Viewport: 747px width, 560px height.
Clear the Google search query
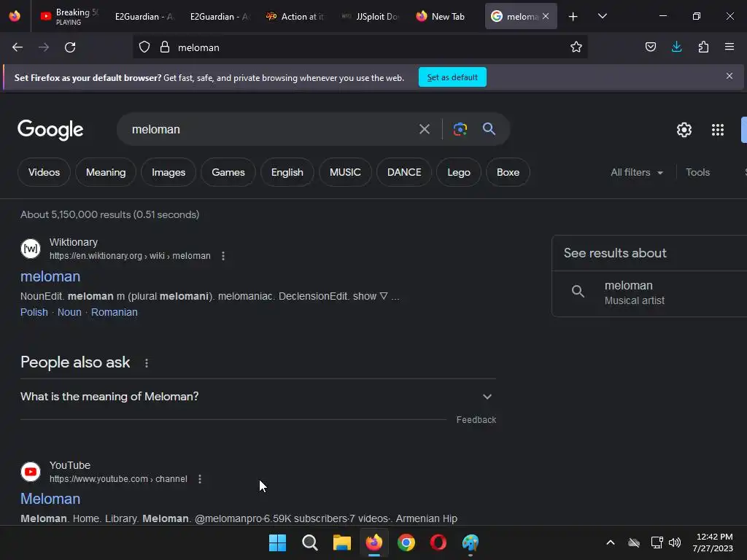[x=424, y=129]
